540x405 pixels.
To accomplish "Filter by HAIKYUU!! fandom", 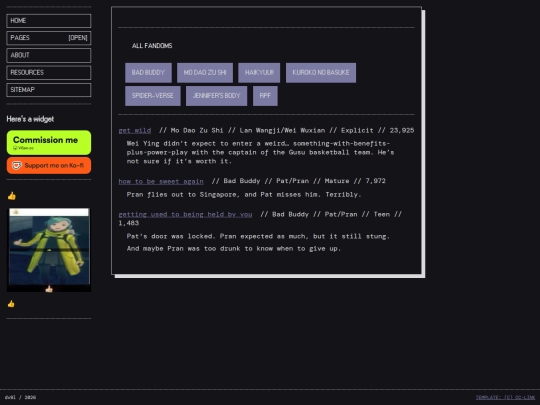I will pos(259,73).
